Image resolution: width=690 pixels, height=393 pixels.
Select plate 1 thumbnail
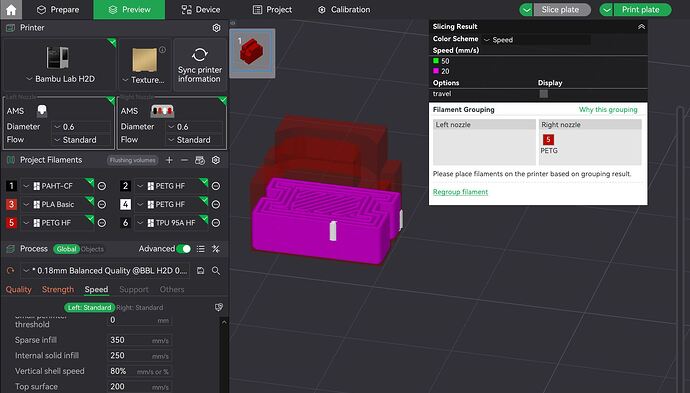(252, 53)
